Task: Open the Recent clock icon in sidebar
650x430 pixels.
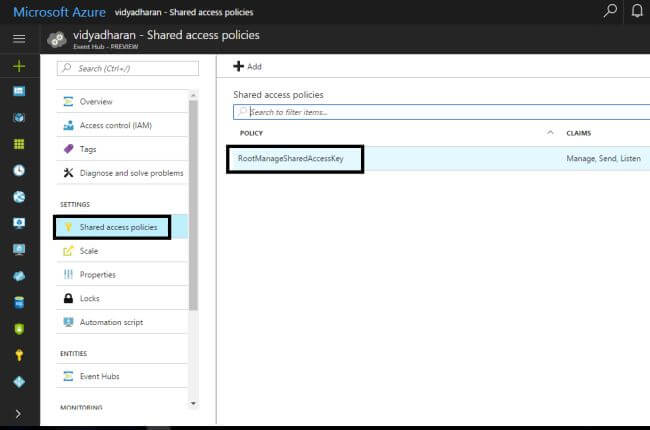Action: pos(19,170)
